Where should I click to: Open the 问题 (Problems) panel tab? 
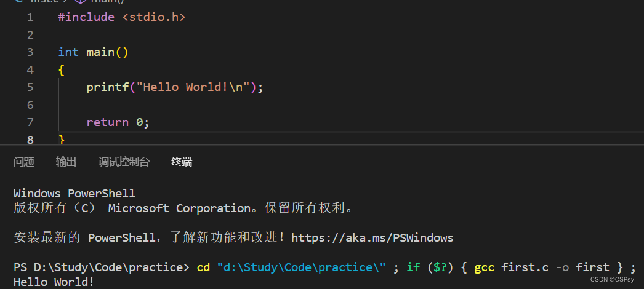[23, 162]
